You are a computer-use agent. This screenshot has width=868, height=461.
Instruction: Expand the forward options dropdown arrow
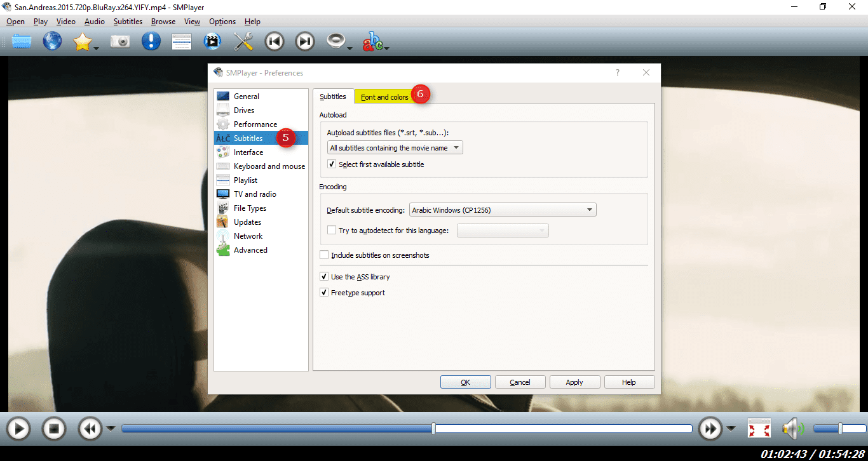click(x=731, y=429)
